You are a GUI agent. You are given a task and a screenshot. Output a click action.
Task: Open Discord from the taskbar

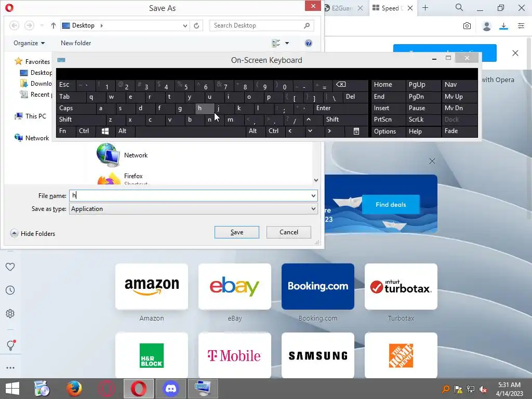click(170, 389)
